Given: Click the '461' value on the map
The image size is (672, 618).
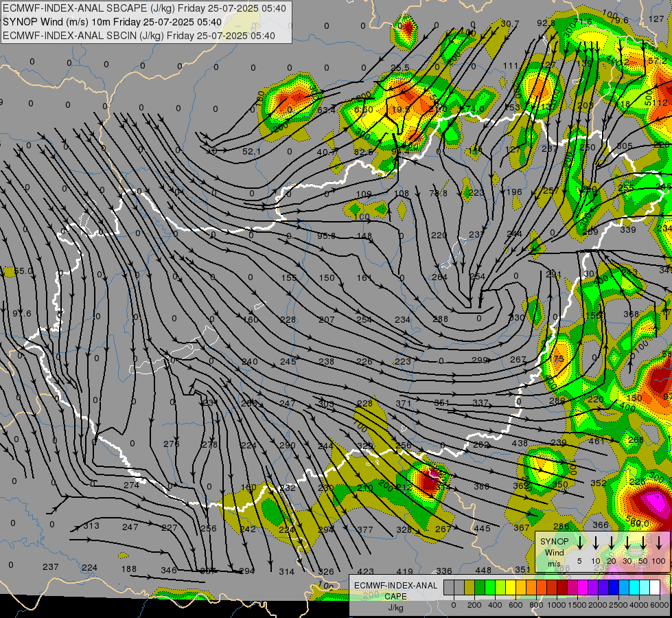Looking at the screenshot, I should [x=596, y=441].
